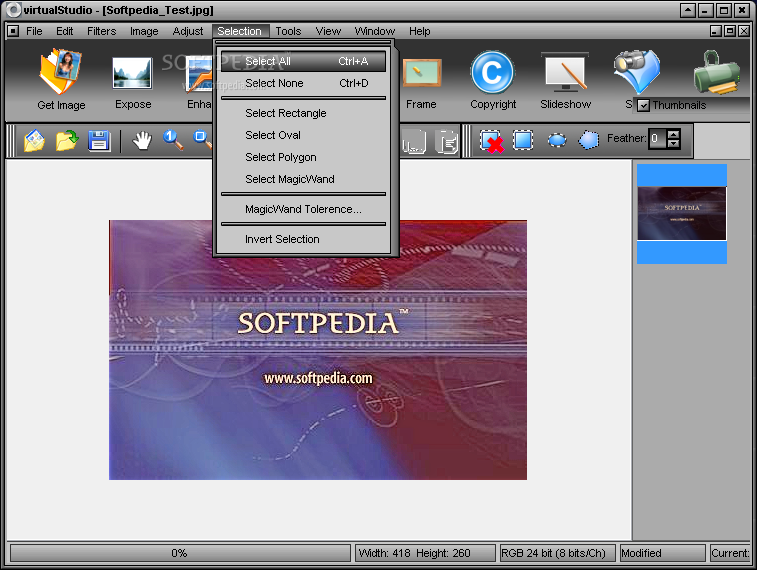Choose Select Oval menu entry

click(303, 135)
